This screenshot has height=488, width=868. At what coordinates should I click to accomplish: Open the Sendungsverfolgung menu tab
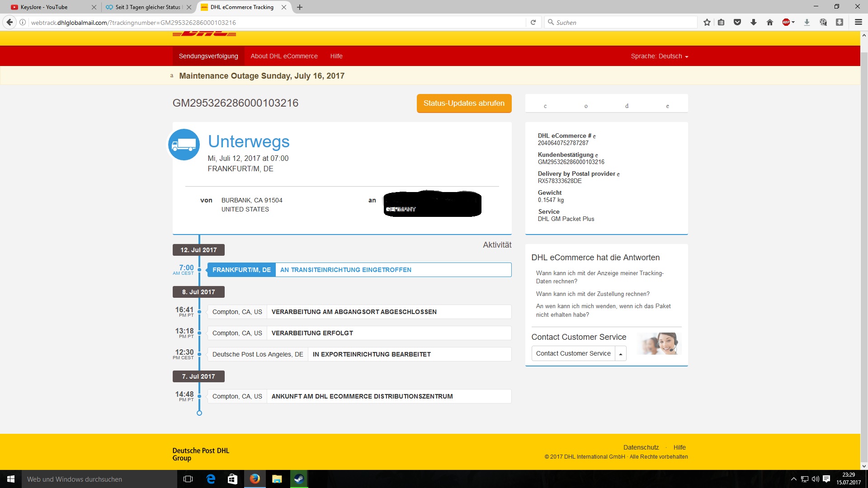[x=208, y=56]
